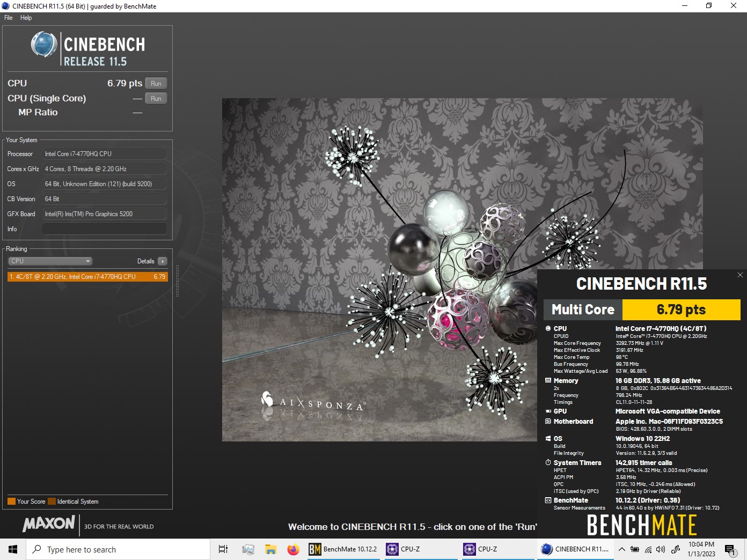Click the BENCHMATE logo in result overlay
This screenshot has height=560, width=747.
(x=642, y=525)
